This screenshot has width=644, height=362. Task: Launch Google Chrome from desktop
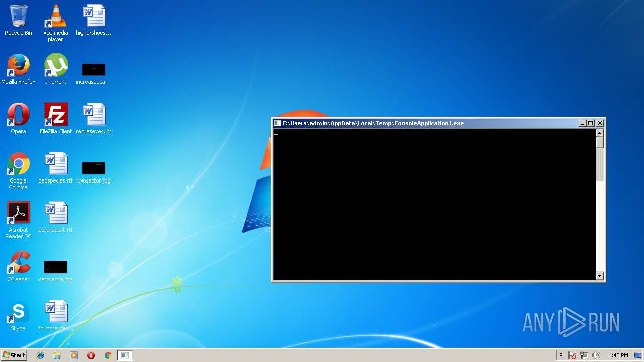pos(18,171)
